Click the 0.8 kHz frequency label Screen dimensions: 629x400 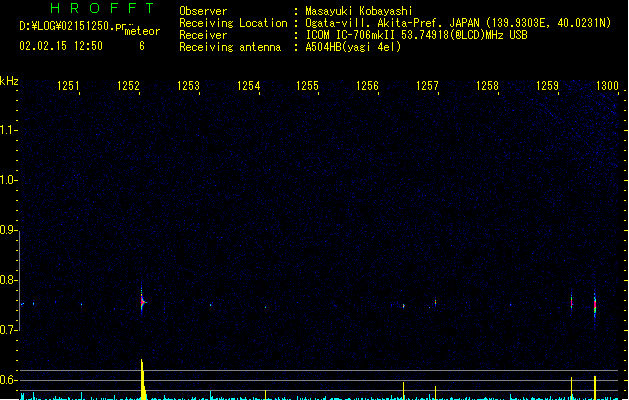(8, 280)
